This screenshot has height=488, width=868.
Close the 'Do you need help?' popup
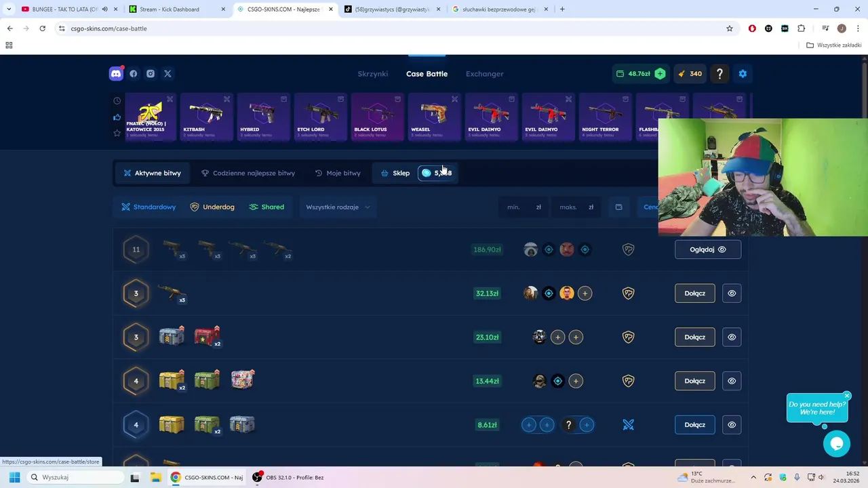click(847, 396)
